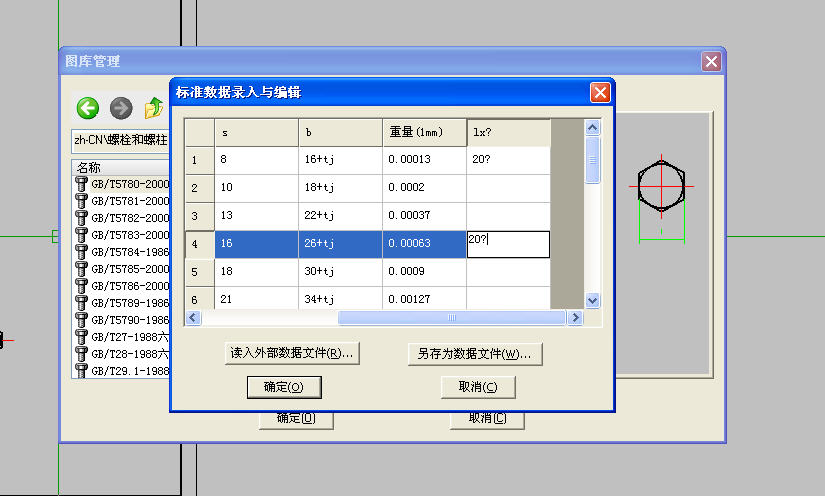This screenshot has width=825, height=496.
Task: Click the green back arrow in library manager
Action: (88, 108)
